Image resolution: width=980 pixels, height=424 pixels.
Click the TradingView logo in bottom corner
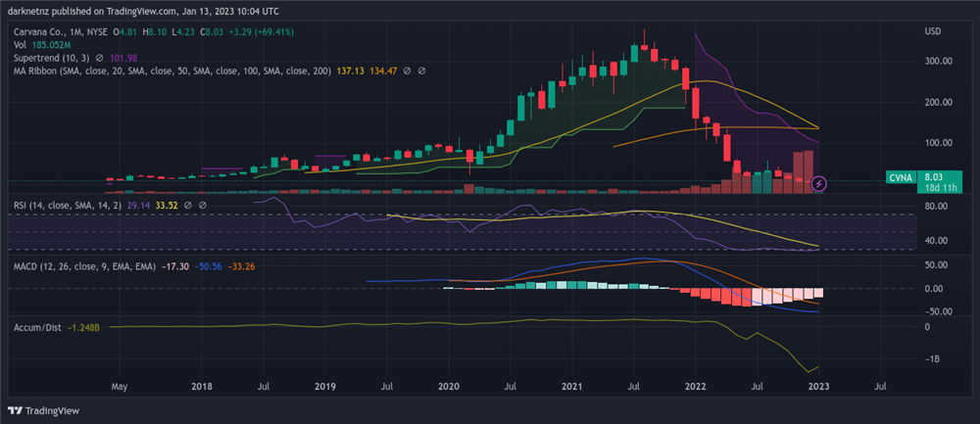44,410
